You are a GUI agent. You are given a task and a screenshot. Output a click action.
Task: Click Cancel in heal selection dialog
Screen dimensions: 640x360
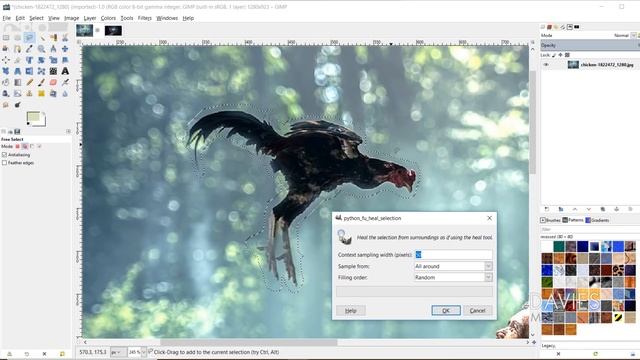point(477,311)
